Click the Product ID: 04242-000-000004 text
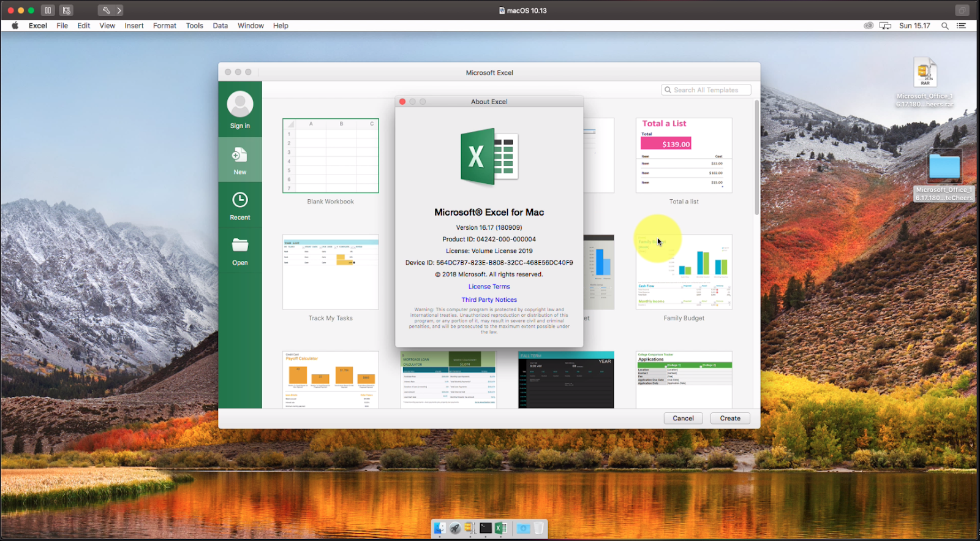The height and width of the screenshot is (541, 980). pos(489,239)
